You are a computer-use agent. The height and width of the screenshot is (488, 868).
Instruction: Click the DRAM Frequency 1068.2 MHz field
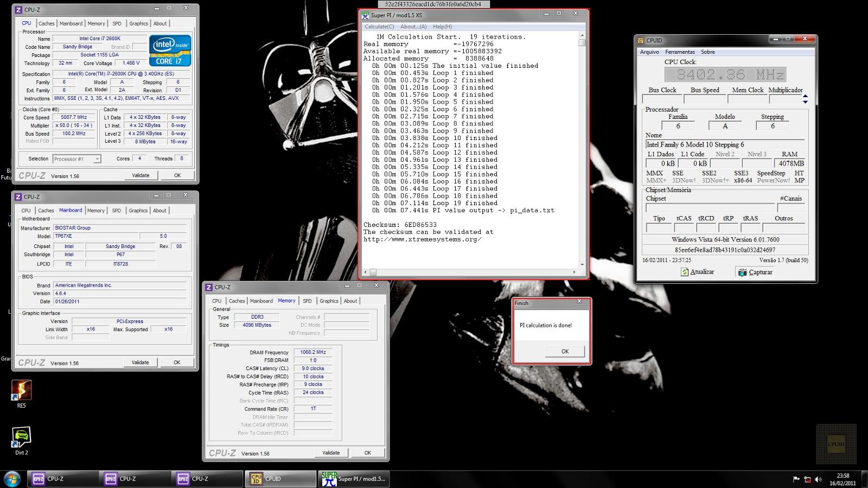[313, 352]
